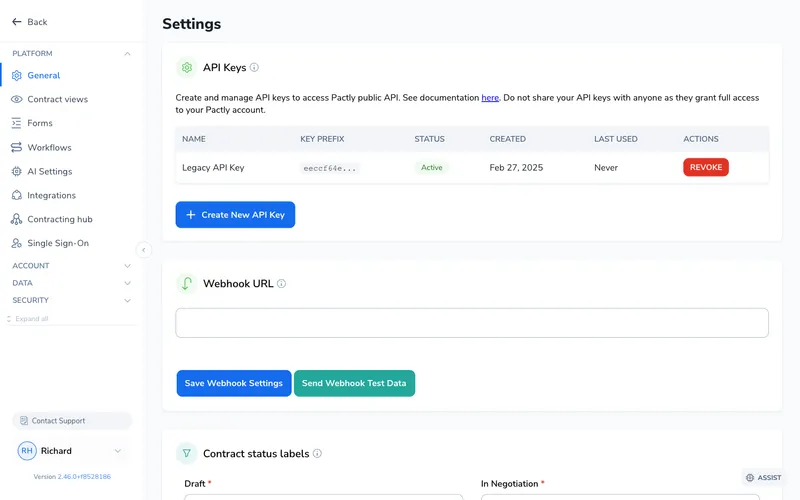
Task: Click the STATUS column header
Action: (429, 139)
